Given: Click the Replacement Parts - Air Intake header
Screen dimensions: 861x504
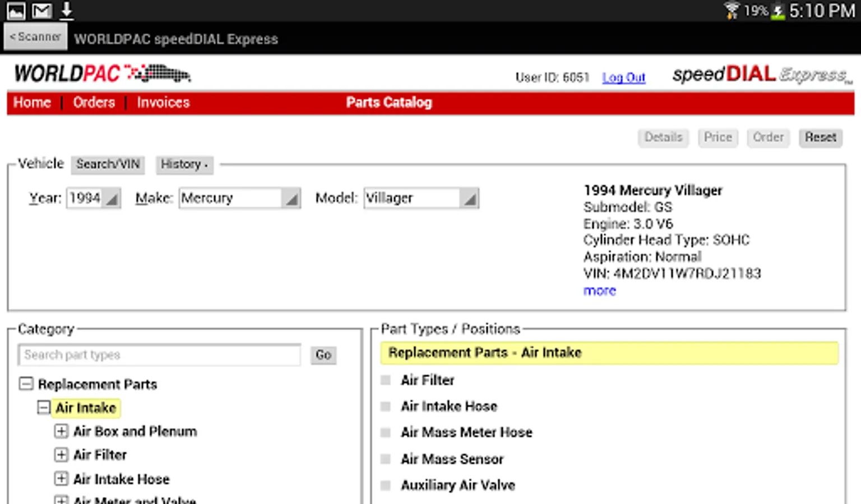Looking at the screenshot, I should coord(610,353).
